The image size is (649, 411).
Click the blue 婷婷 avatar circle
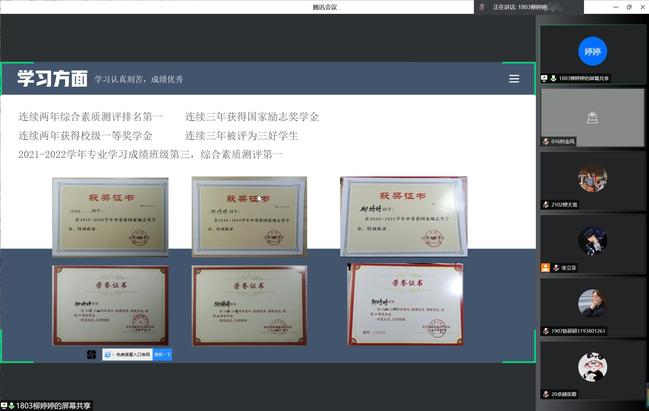(x=591, y=50)
